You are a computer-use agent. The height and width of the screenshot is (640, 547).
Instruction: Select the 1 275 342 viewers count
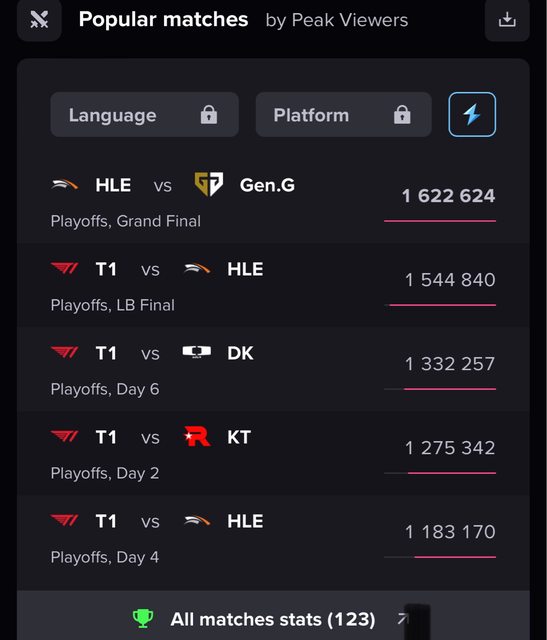click(x=450, y=448)
